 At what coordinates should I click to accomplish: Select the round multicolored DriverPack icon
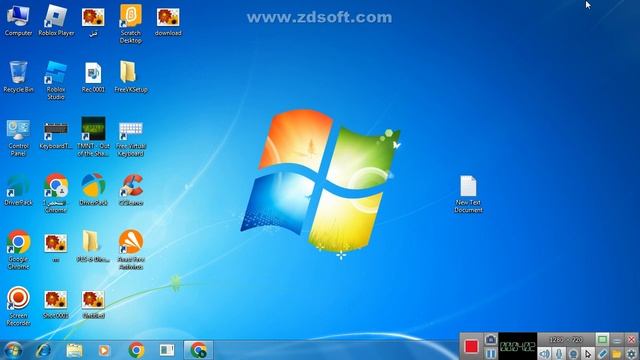pyautogui.click(x=93, y=190)
